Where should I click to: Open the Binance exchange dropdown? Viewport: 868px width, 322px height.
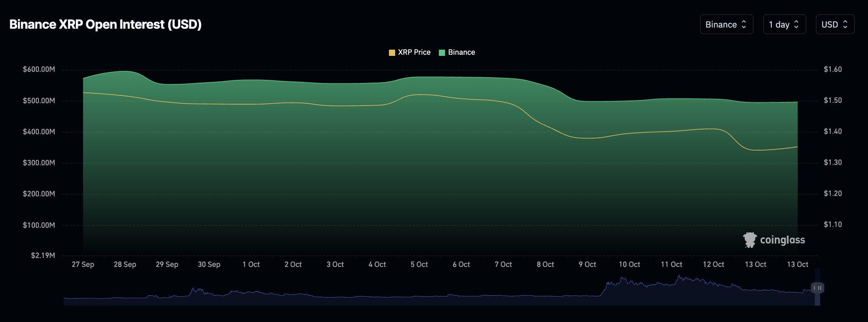pos(727,24)
